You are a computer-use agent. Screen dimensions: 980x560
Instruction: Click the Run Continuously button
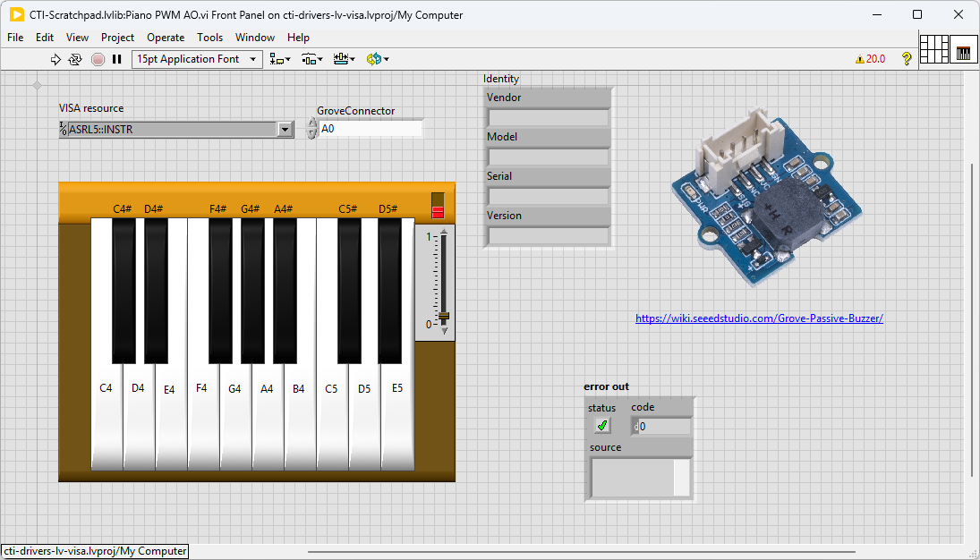[x=75, y=59]
